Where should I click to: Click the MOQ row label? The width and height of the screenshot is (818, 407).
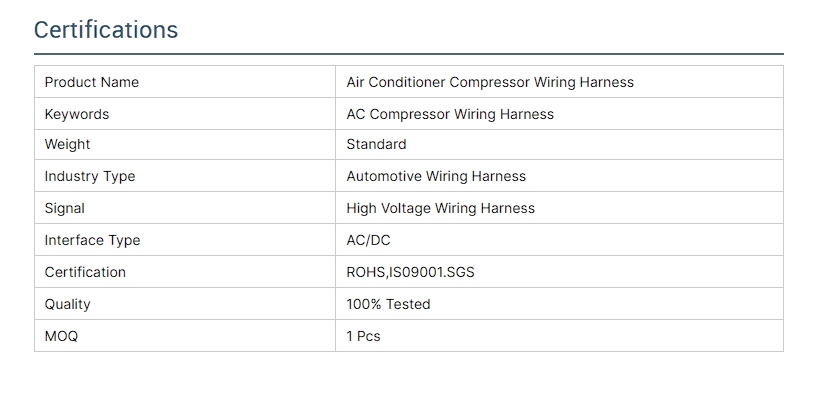[61, 336]
